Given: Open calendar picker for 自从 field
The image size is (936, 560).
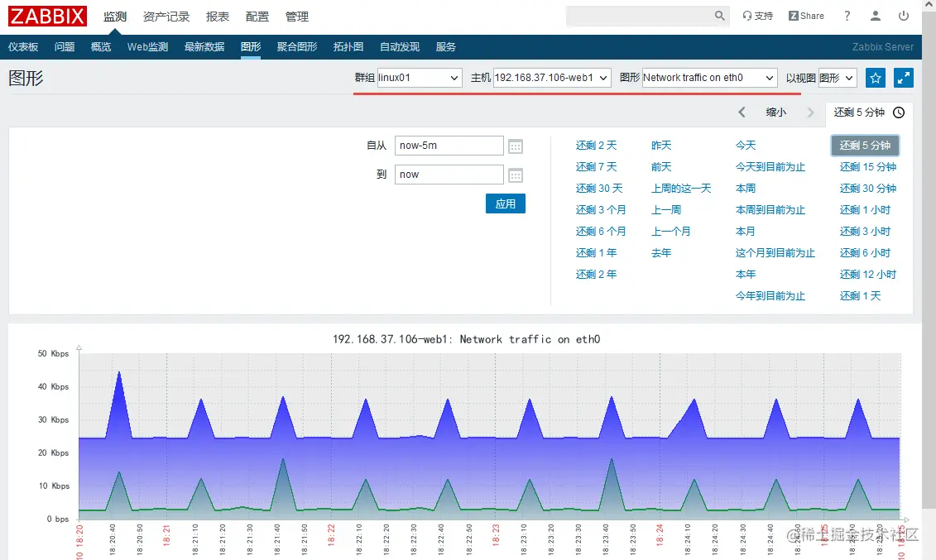Looking at the screenshot, I should point(515,146).
